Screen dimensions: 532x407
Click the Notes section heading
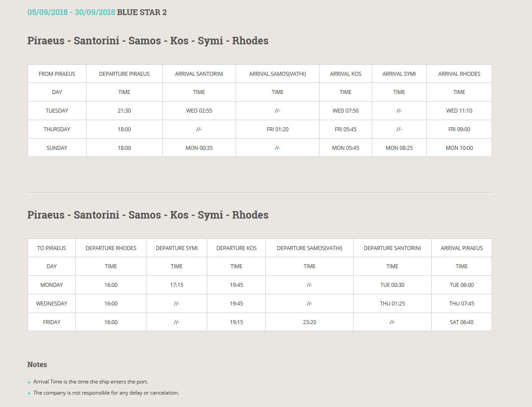pyautogui.click(x=37, y=364)
